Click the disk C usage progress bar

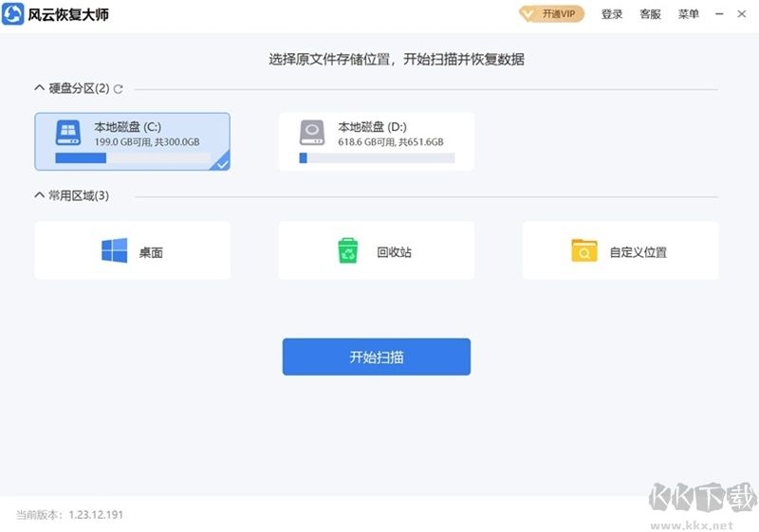click(x=133, y=157)
